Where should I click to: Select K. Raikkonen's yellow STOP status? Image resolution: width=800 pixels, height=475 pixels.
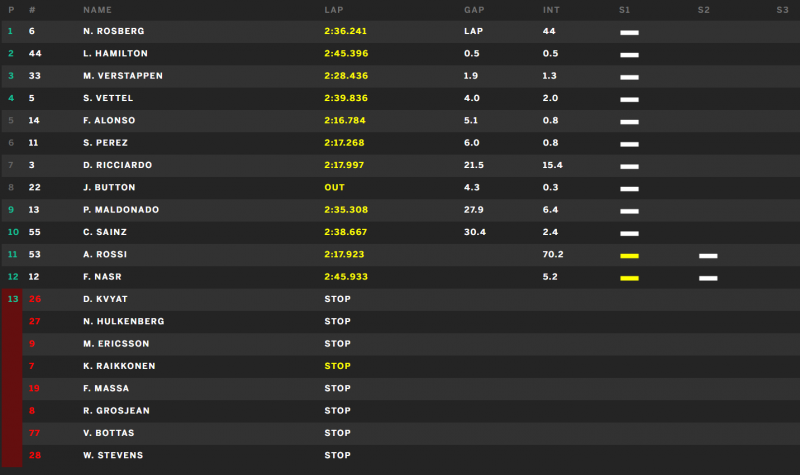tap(337, 366)
